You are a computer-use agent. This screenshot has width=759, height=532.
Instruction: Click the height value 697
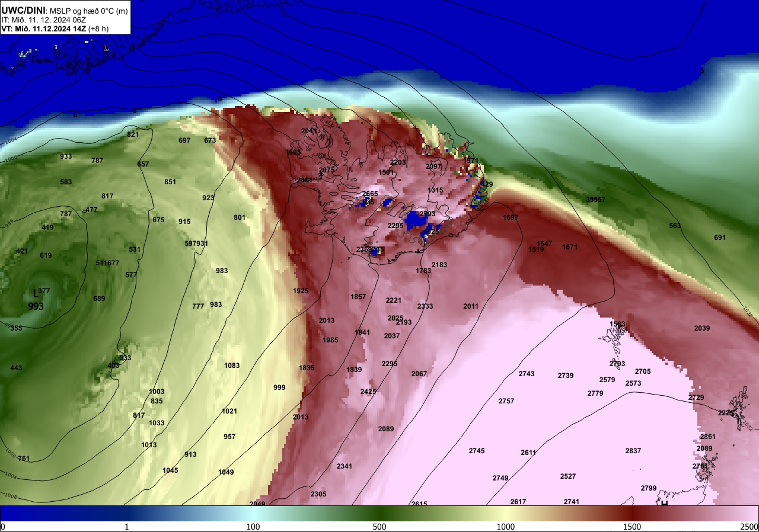pos(184,140)
